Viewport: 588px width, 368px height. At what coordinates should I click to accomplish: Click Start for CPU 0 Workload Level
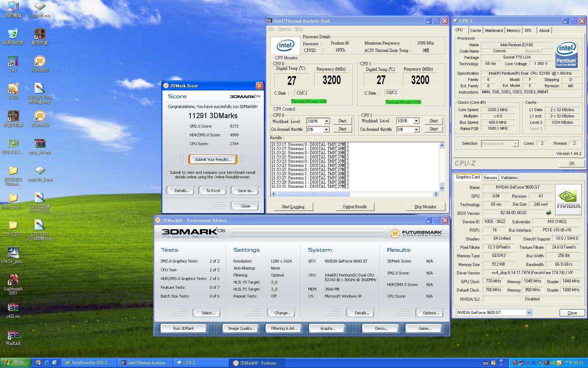tap(342, 121)
